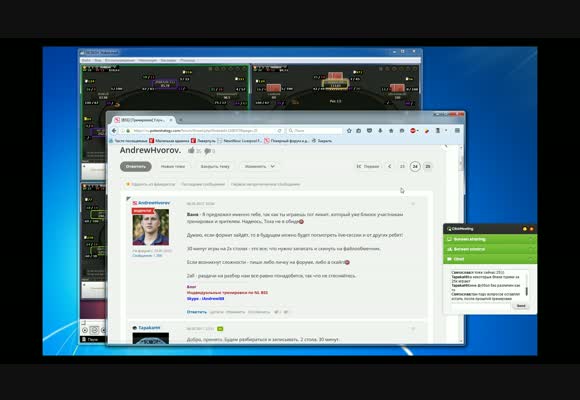Click the grey Ответить reply button

136,167
